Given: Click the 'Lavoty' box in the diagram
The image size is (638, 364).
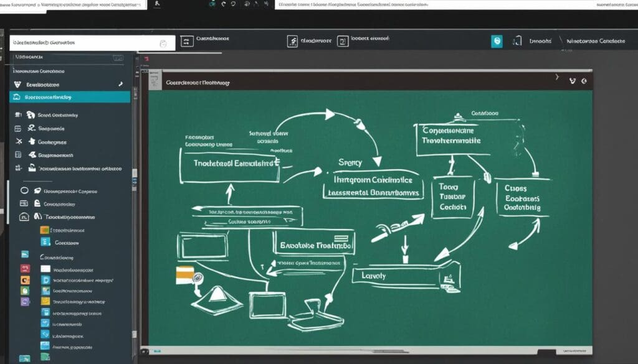Looking at the screenshot, I should pos(374,274).
